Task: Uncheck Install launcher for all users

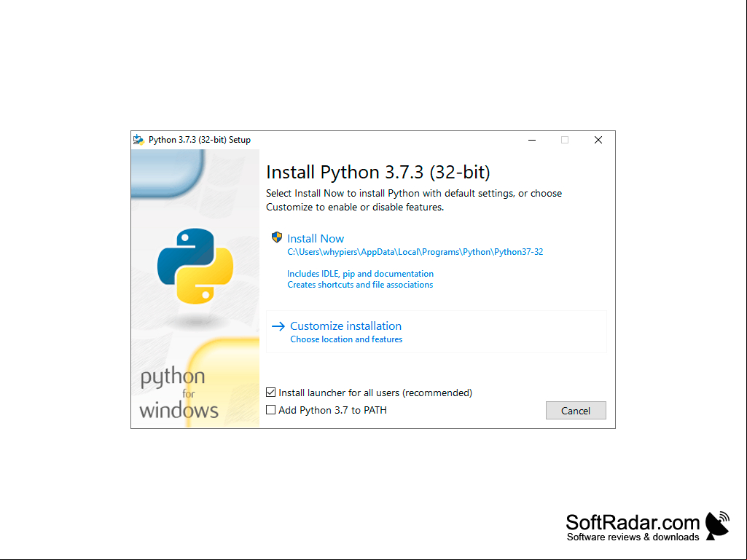Action: pos(270,393)
